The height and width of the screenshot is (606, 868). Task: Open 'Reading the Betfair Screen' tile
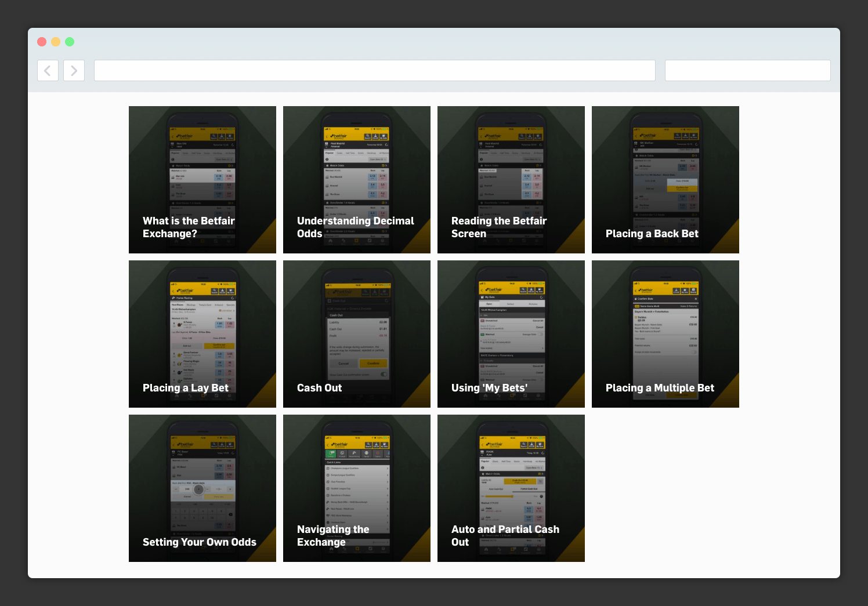point(511,180)
